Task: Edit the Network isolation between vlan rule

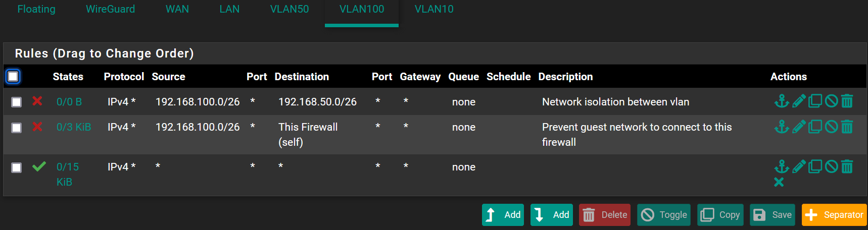Action: [799, 101]
